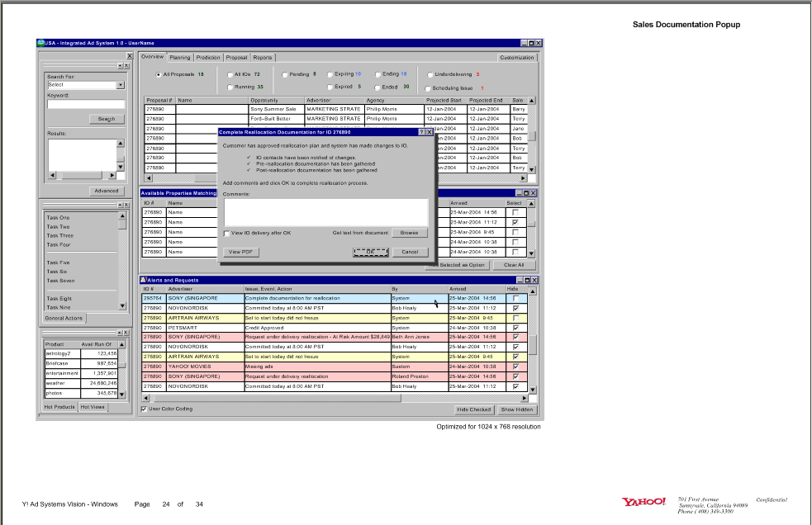Screen dimensions: 812x525
Task: Switch to the Hot Views tab
Action: pos(93,406)
